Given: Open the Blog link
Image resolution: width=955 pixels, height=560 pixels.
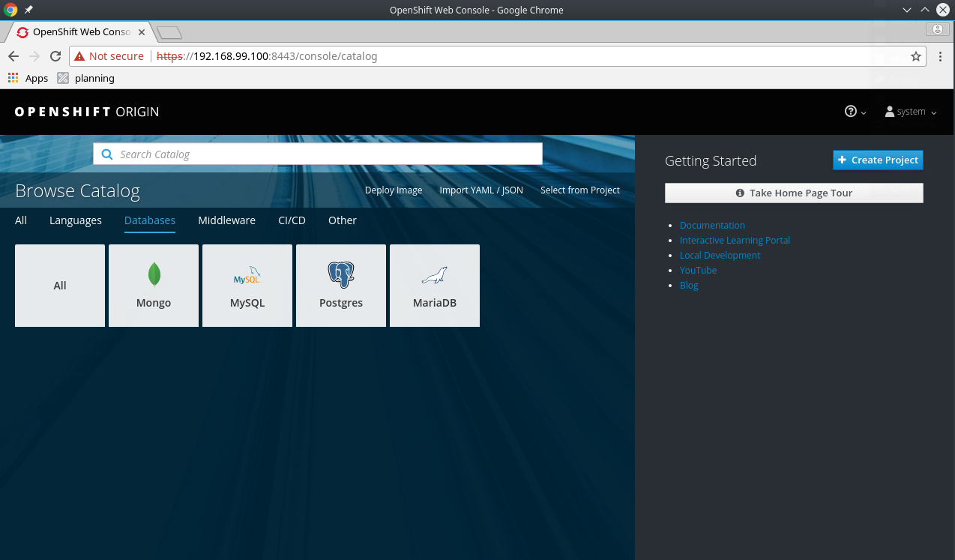Looking at the screenshot, I should click(x=689, y=286).
